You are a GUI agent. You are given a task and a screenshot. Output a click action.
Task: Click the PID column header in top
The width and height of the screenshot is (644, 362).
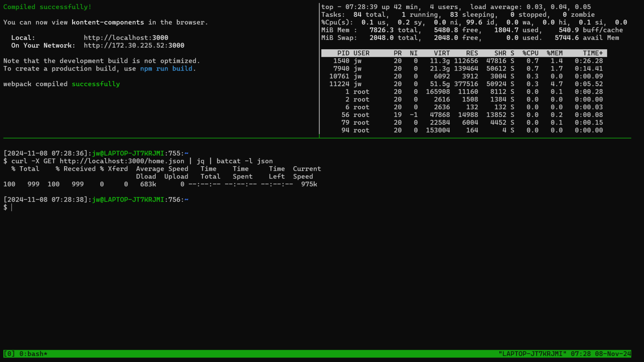point(343,53)
